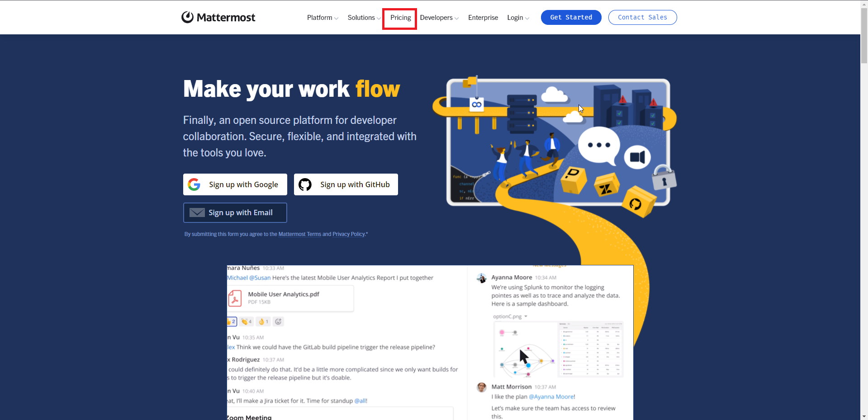Click the scrollbar up arrow

tap(864, 4)
